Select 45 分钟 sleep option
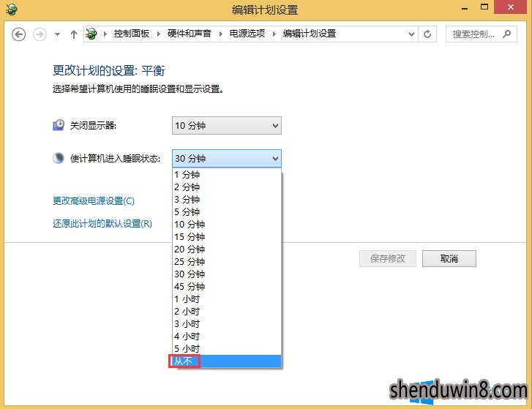The width and height of the screenshot is (532, 409). (227, 287)
